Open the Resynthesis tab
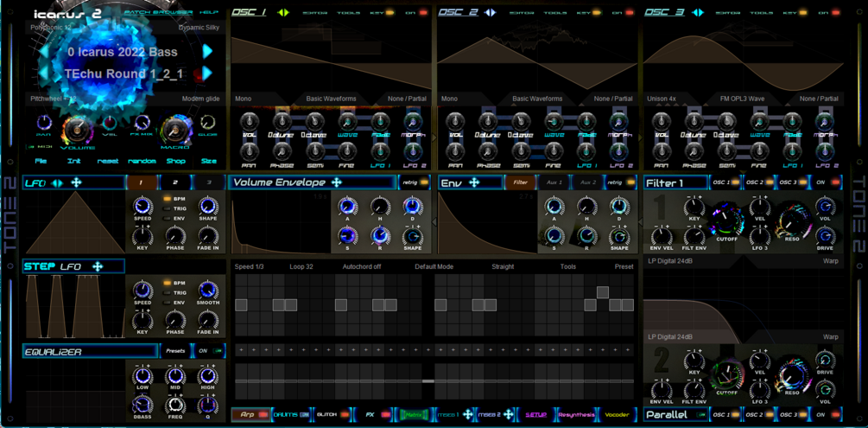The width and height of the screenshot is (868, 428). point(576,414)
